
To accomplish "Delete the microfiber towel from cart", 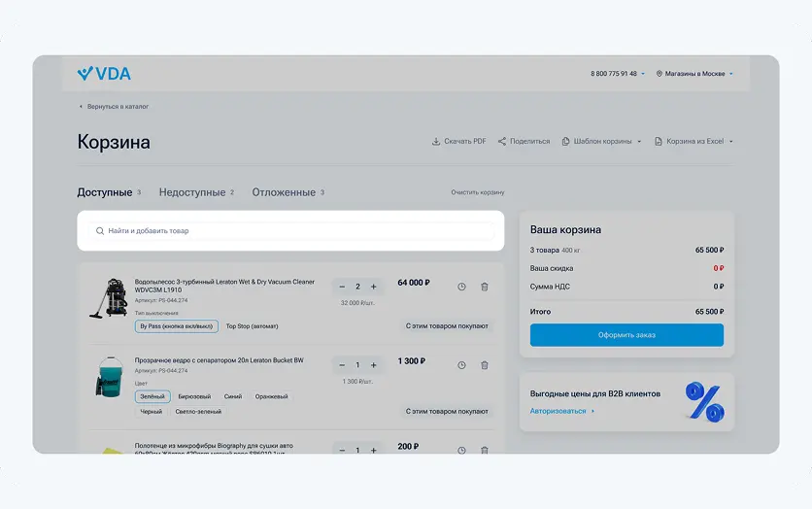I will (485, 450).
